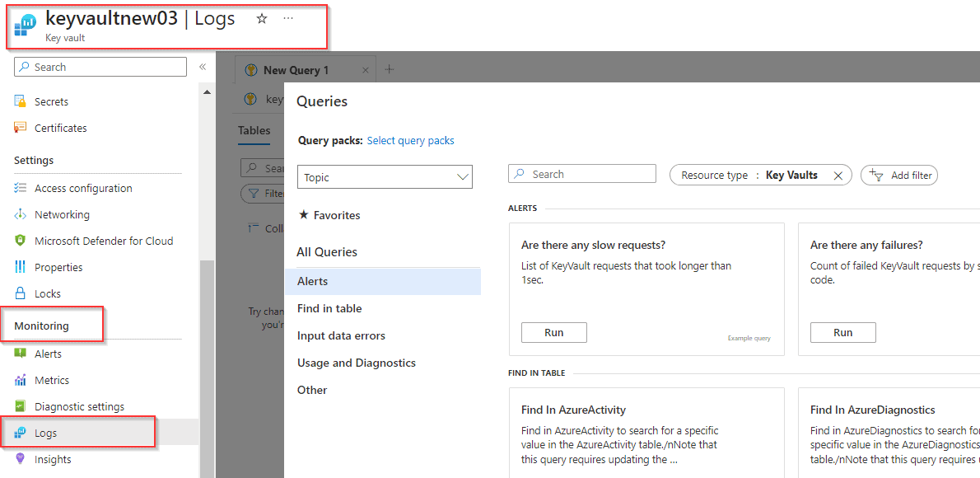The image size is (980, 478).
Task: Open the Locks settings
Action: pos(52,293)
